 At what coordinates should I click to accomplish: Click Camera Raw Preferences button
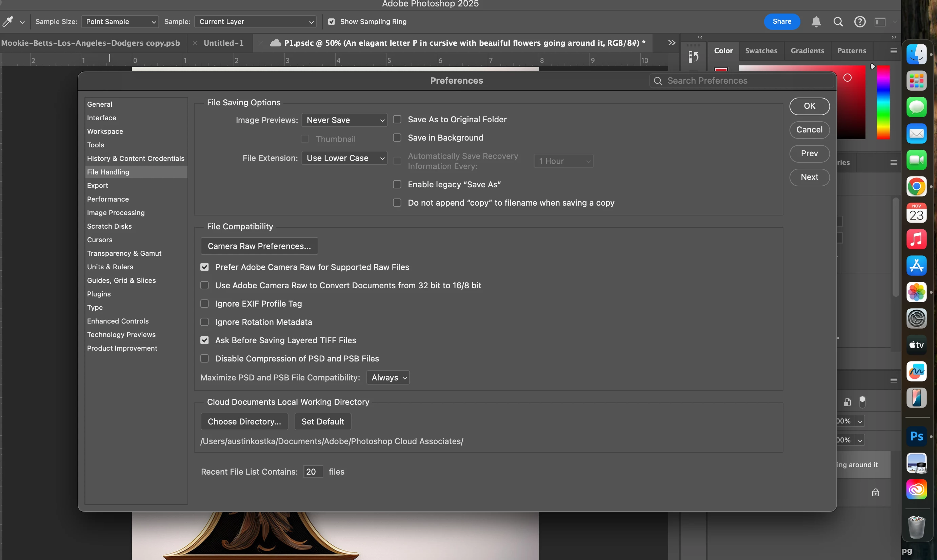pyautogui.click(x=259, y=246)
